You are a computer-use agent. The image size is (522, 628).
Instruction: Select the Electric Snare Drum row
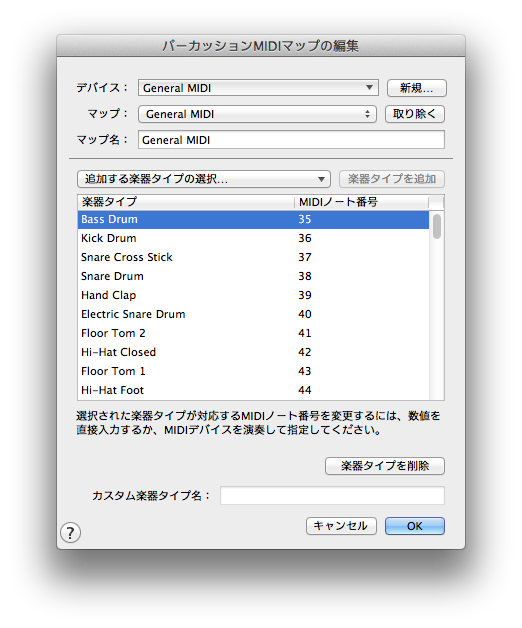point(253,314)
